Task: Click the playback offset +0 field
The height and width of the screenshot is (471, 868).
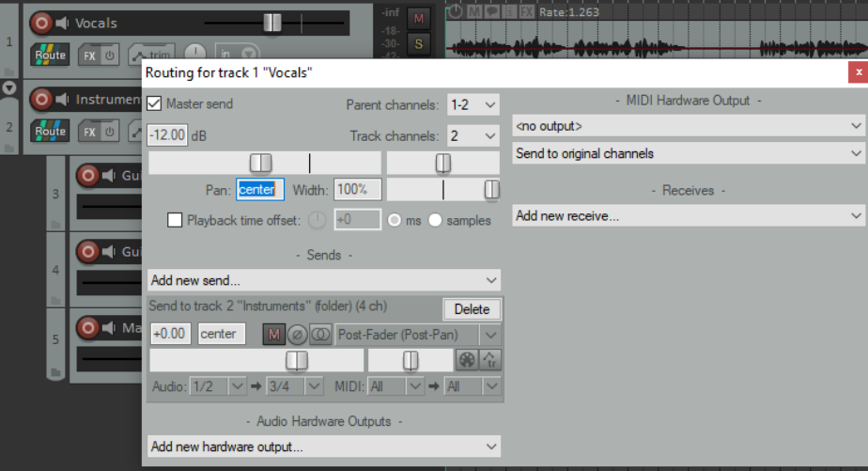Action: 357,219
